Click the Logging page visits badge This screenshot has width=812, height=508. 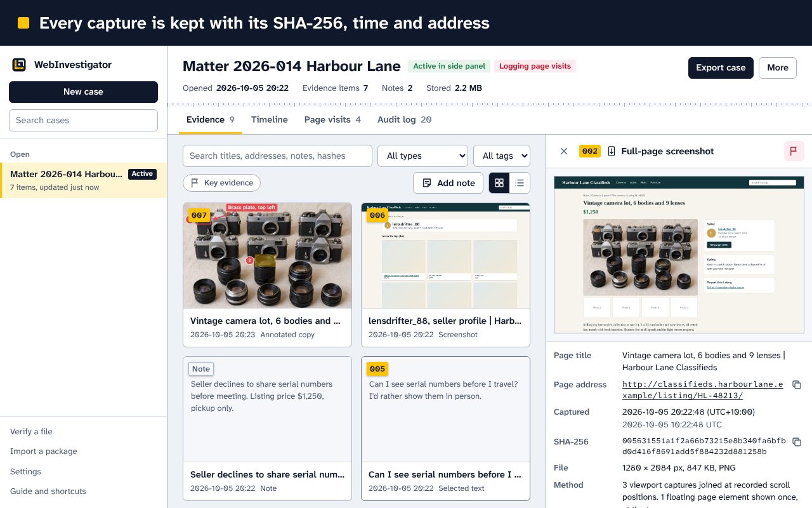tap(535, 66)
